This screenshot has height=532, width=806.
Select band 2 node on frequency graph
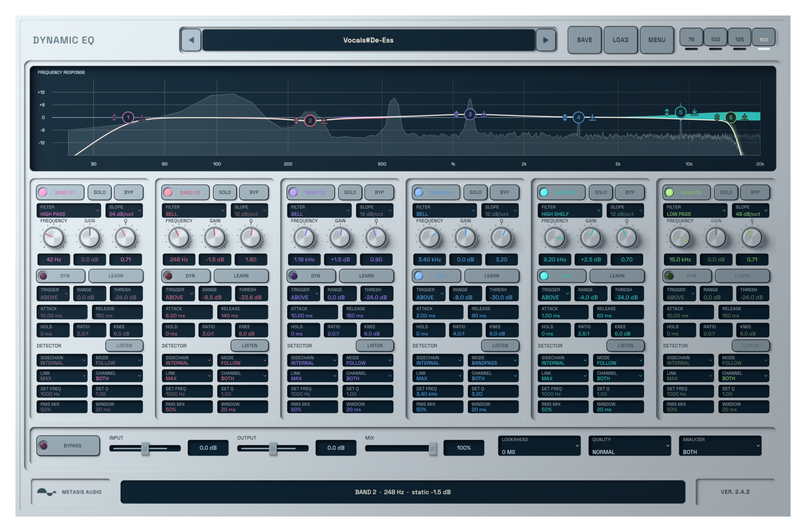[310, 121]
